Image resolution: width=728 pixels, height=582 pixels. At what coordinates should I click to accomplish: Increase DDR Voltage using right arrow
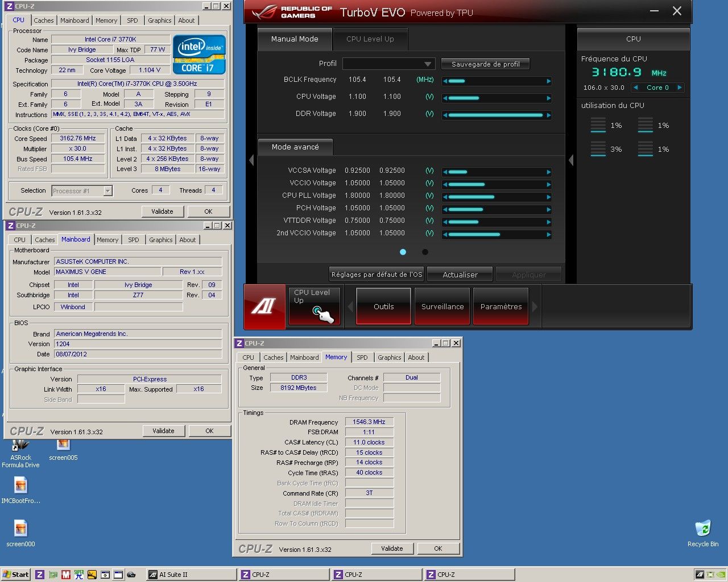tap(548, 115)
